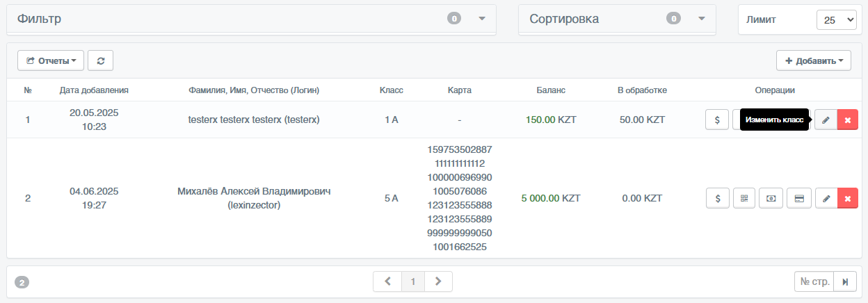The image size is (868, 303).
Task: Click the Класс column header
Action: pos(391,90)
